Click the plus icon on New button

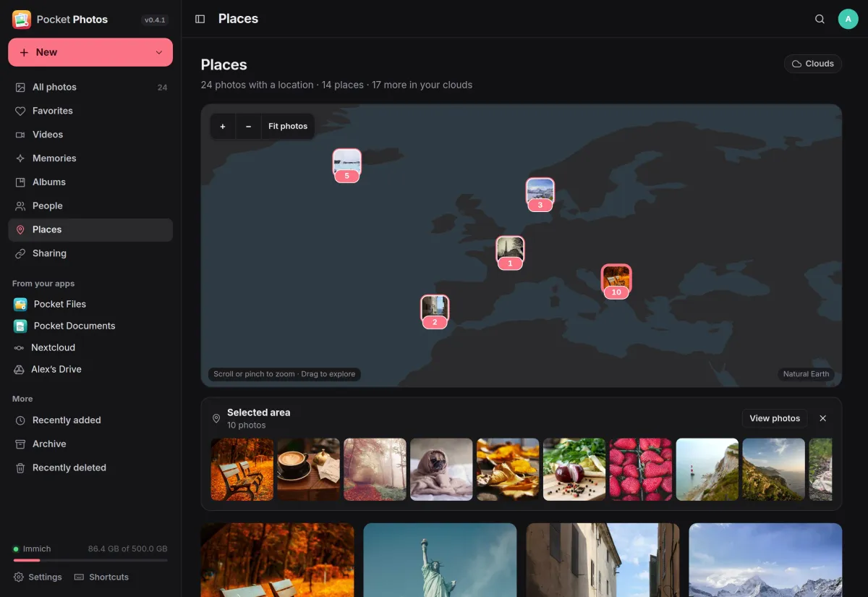coord(24,52)
